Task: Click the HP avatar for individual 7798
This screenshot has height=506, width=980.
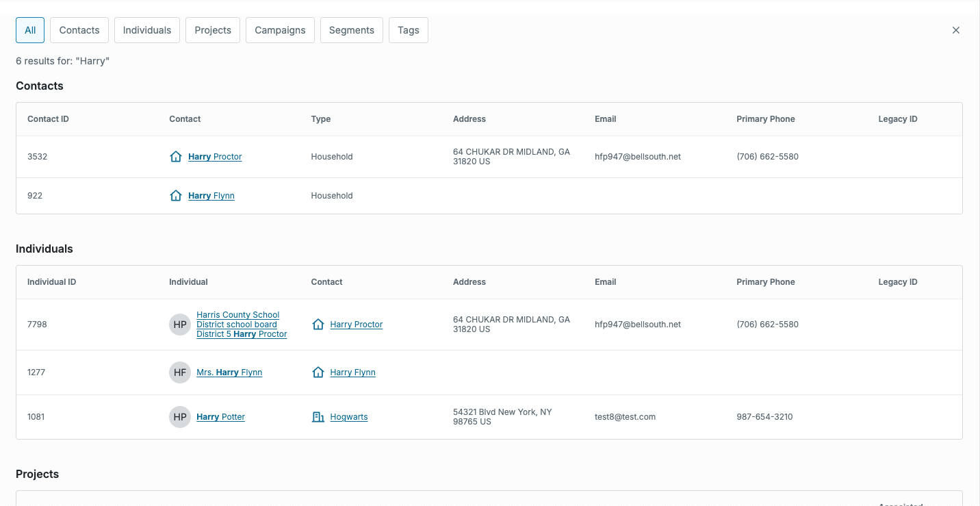Action: coord(180,325)
